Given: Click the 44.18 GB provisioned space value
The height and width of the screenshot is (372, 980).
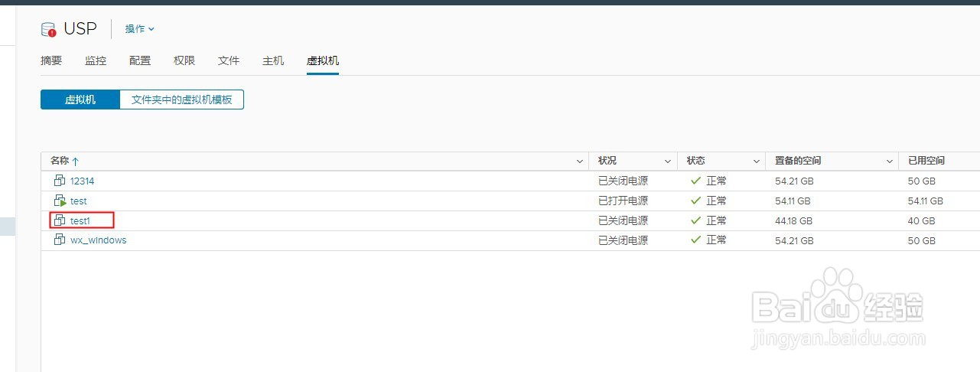Looking at the screenshot, I should (793, 220).
